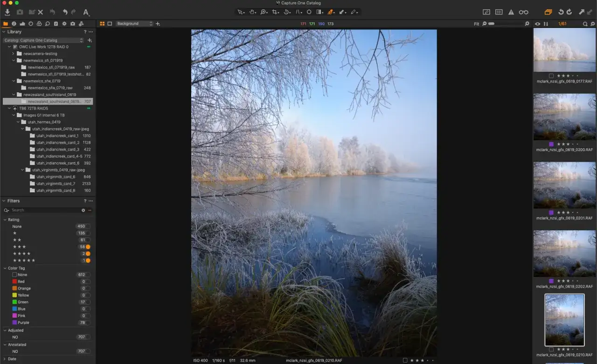Image resolution: width=597 pixels, height=364 pixels.
Task: Click the browser search magnifier icon
Action: pyautogui.click(x=585, y=24)
